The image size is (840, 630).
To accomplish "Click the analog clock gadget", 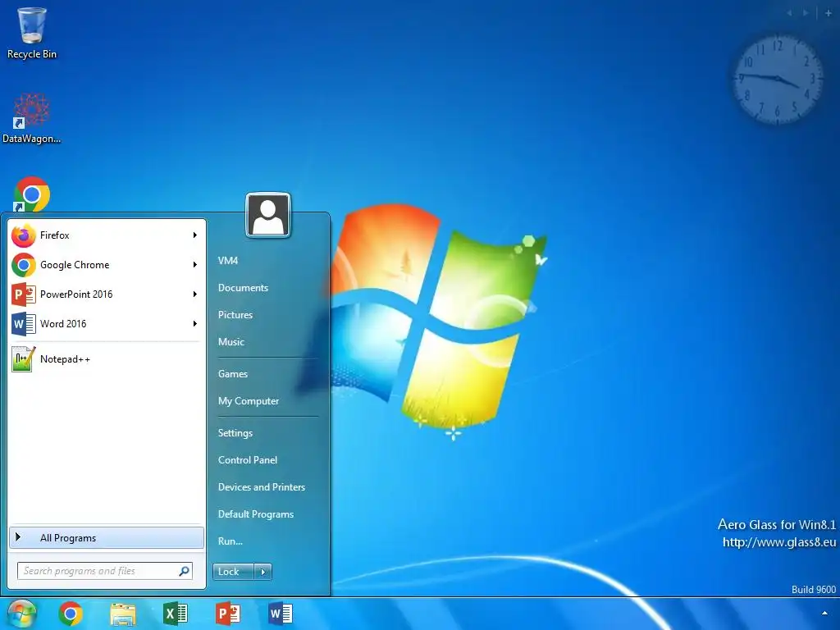I will coord(777,80).
